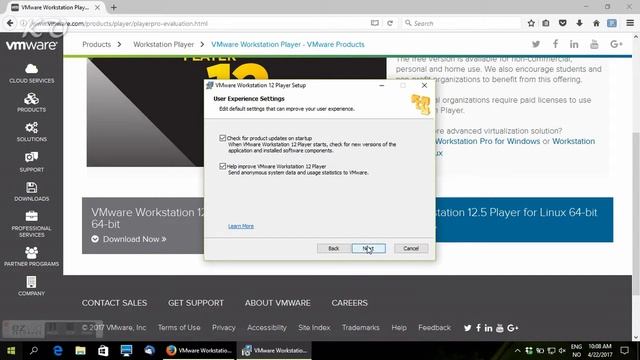Viewport: 640px width, 360px height.
Task: Switch to VMware Workstation setup taskbar button
Action: tap(274, 351)
